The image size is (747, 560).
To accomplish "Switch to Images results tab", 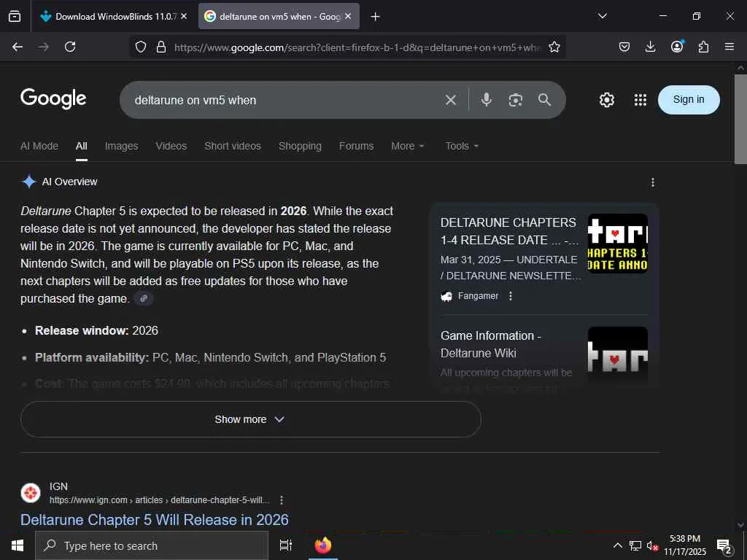I will point(122,146).
